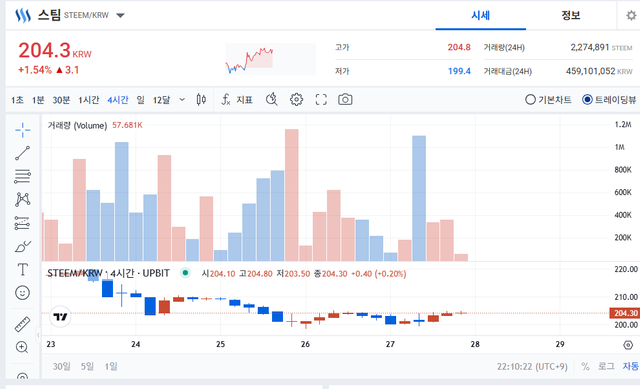Select the text annotation tool
Viewport: 640px width, 389px height.
tap(22, 269)
